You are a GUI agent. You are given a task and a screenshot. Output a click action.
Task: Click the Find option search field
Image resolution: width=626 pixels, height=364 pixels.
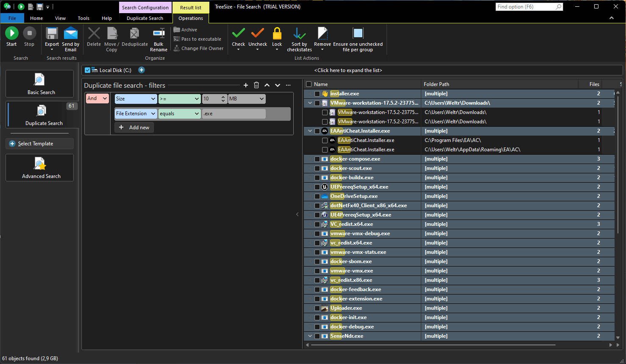point(525,7)
